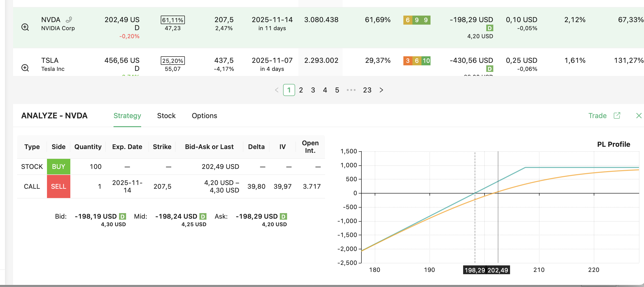Open the Trade external link icon
Screen dimensions: 644x287
(x=617, y=116)
